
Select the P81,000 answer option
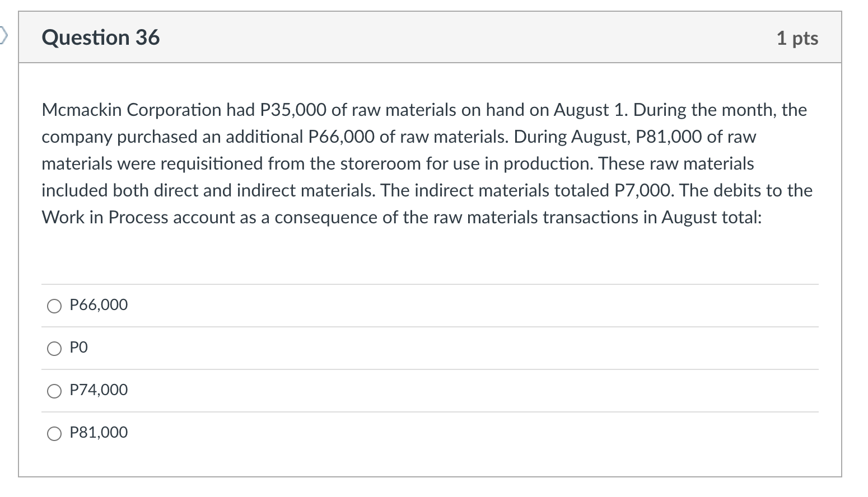coord(54,433)
